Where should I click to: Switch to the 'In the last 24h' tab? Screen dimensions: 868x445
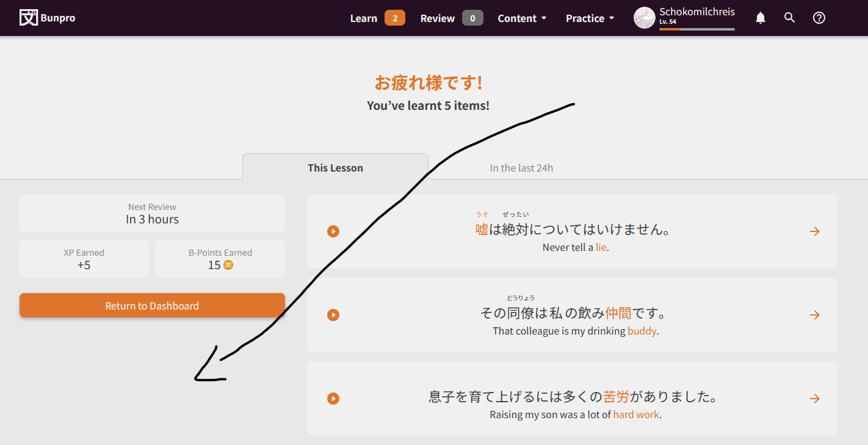(x=521, y=168)
